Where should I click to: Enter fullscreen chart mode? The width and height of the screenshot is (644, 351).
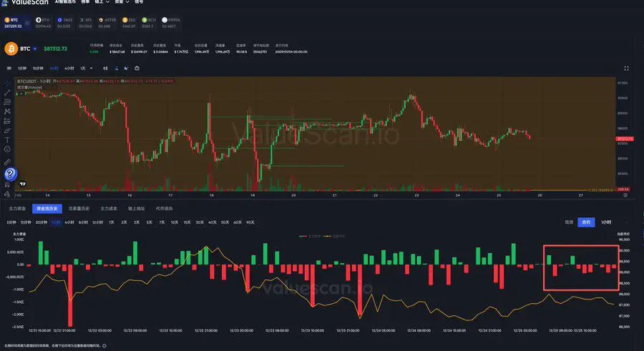pyautogui.click(x=626, y=68)
